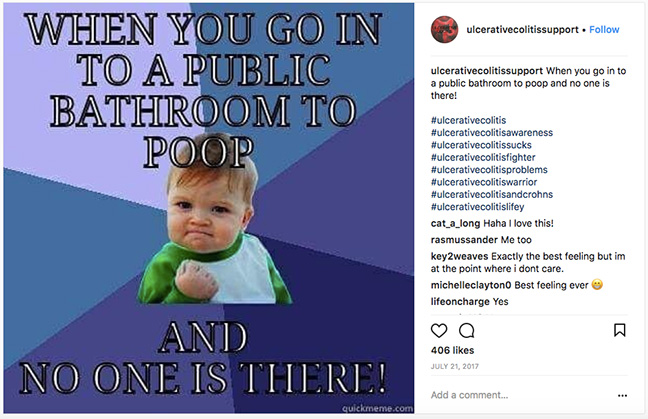Viewport: 648px width, 419px height.
Task: View commenter cat_a_long's profile
Action: [455, 224]
